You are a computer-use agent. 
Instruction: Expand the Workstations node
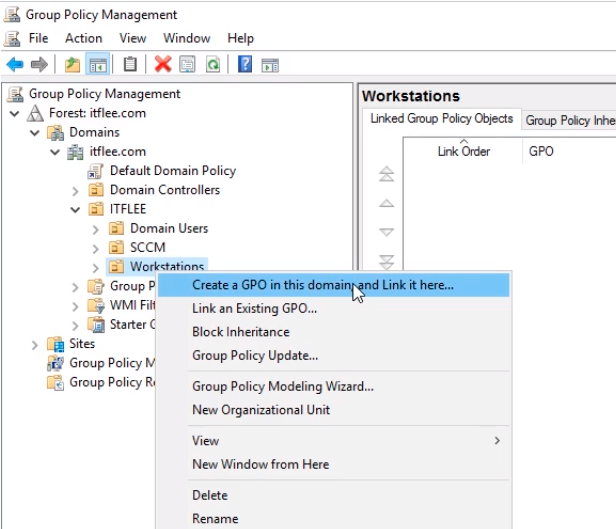pyautogui.click(x=95, y=268)
